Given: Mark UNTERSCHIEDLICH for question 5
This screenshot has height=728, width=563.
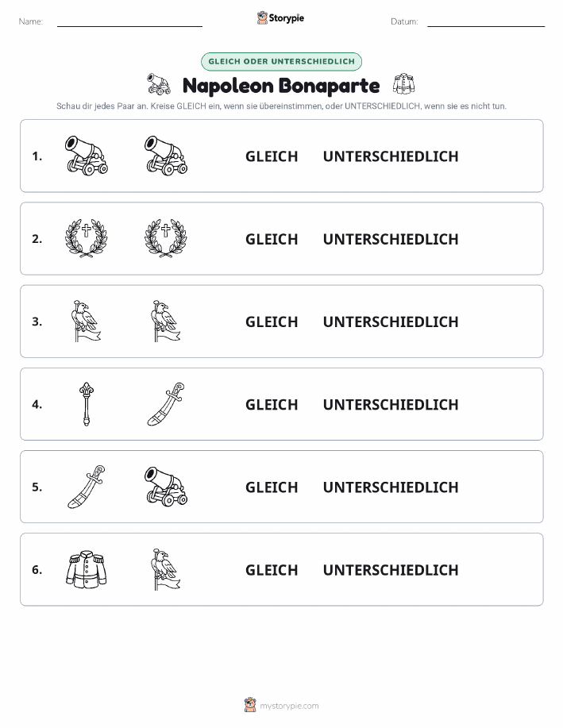Looking at the screenshot, I should [391, 487].
